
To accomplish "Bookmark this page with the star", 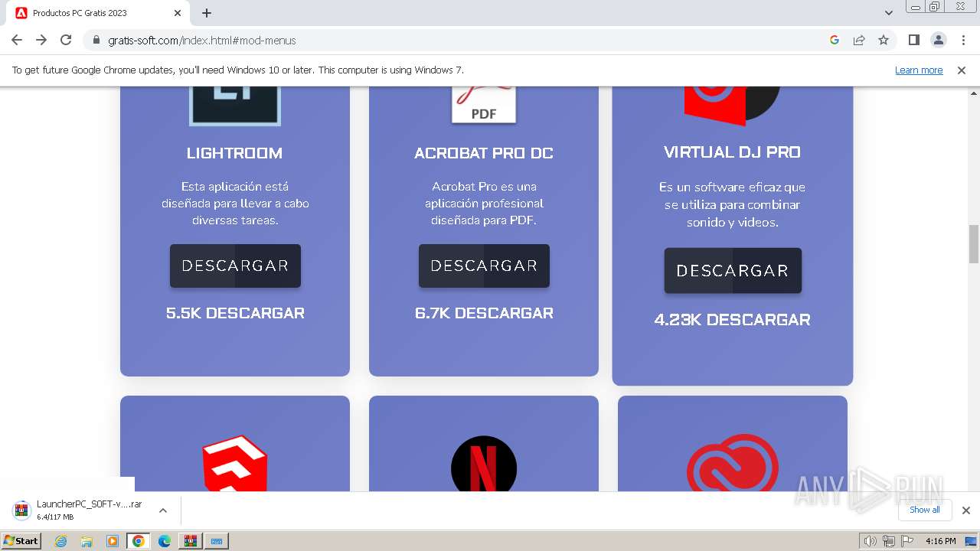I will (884, 40).
